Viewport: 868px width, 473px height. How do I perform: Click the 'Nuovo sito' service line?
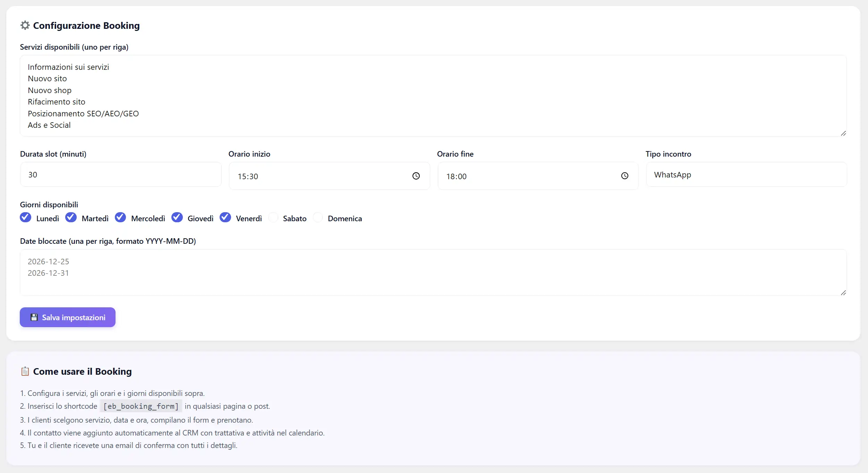click(47, 78)
